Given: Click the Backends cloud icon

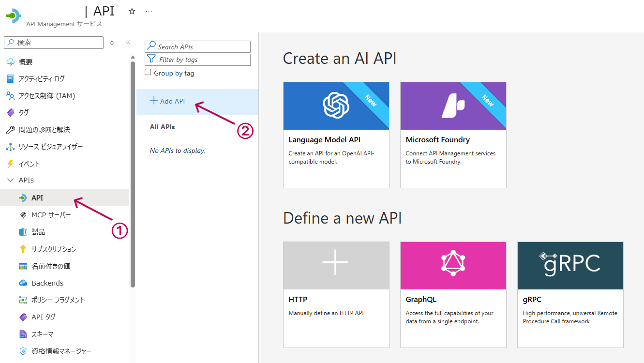Looking at the screenshot, I should pyautogui.click(x=23, y=283).
